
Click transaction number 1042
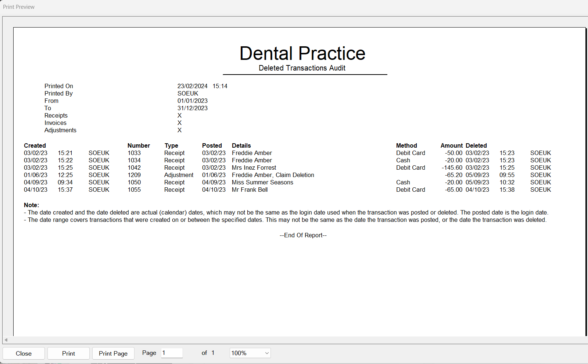coord(134,167)
